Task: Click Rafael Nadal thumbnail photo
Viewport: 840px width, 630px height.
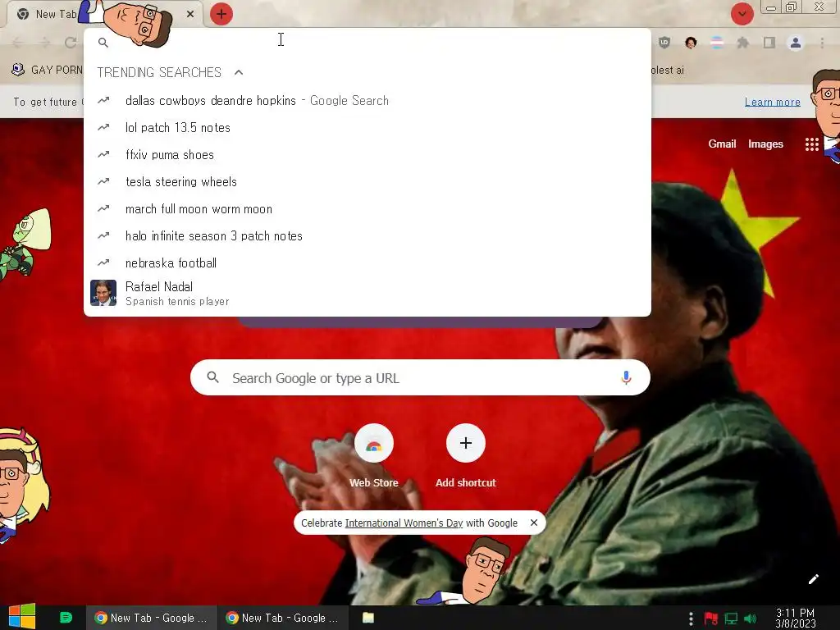Action: click(103, 293)
